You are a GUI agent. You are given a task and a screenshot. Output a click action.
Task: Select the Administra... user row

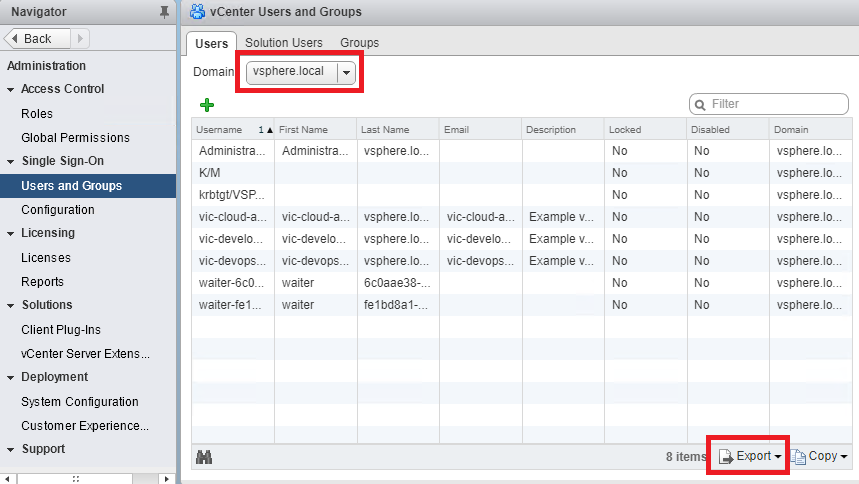pyautogui.click(x=522, y=151)
